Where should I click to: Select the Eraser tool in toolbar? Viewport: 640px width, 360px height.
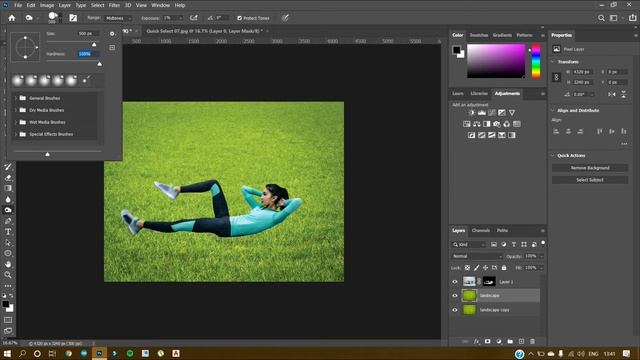pos(8,178)
